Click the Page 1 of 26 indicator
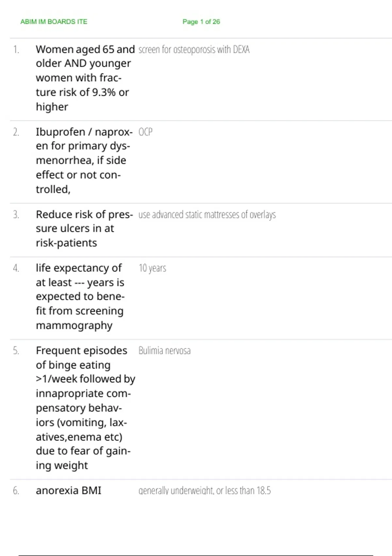Viewport: 392px width, 556px height. point(201,22)
